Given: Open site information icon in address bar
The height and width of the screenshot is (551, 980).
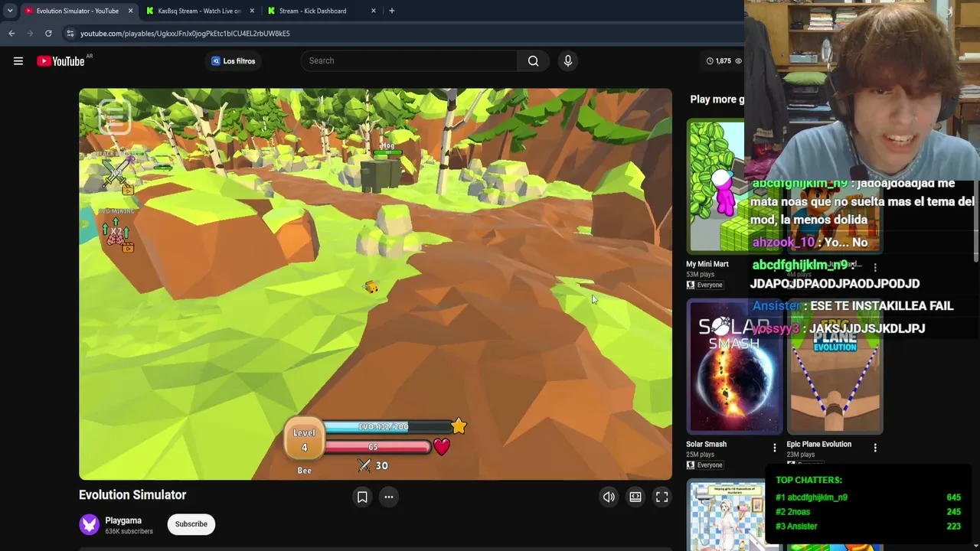Looking at the screenshot, I should (70, 34).
